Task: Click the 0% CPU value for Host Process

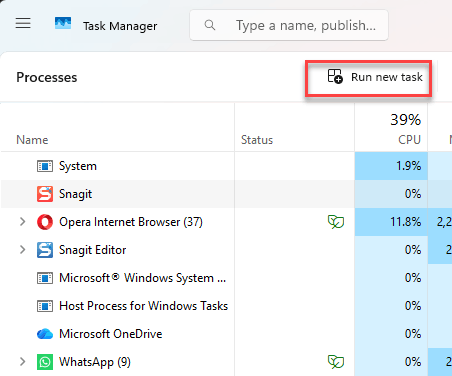Action: point(413,306)
